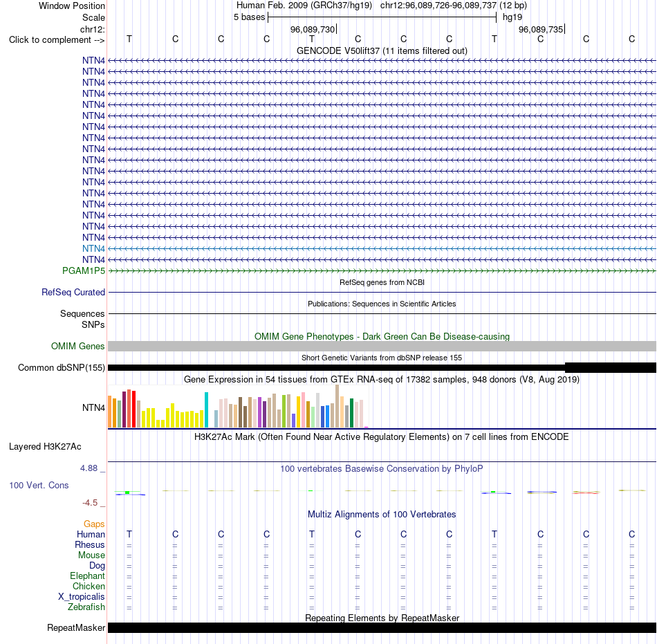Image resolution: width=657 pixels, height=644 pixels.
Task: Click the RepeatMasker track label
Action: (x=76, y=627)
